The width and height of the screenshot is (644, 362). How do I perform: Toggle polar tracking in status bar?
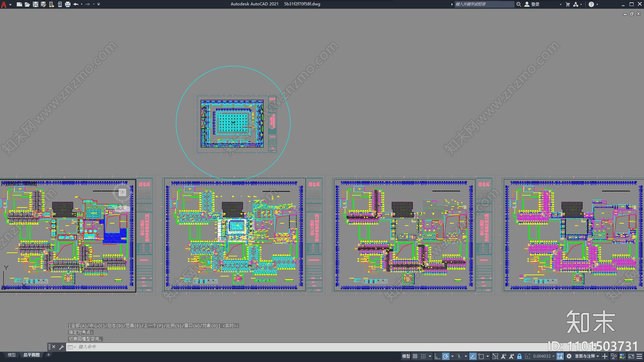tap(446, 356)
